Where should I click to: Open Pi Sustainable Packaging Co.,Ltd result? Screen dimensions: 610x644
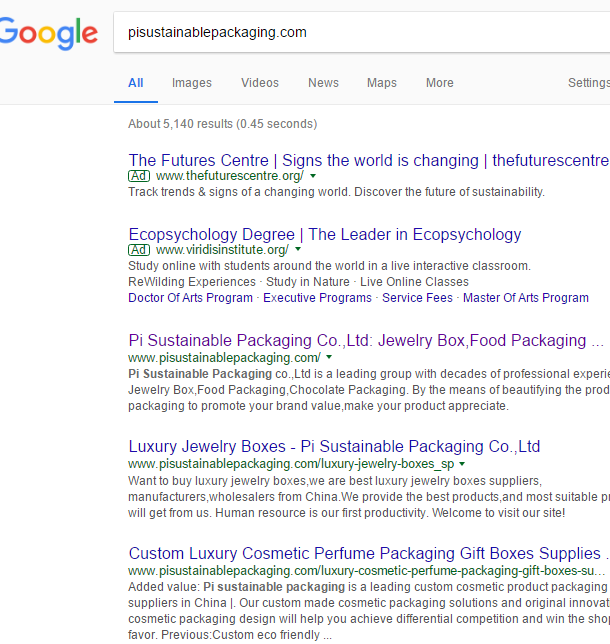pyautogui.click(x=366, y=340)
